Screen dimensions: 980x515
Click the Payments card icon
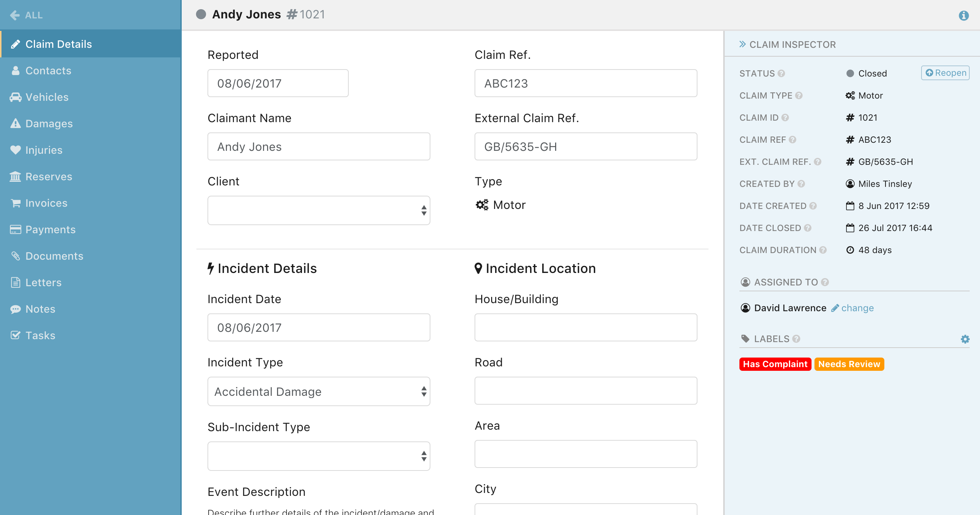(15, 229)
